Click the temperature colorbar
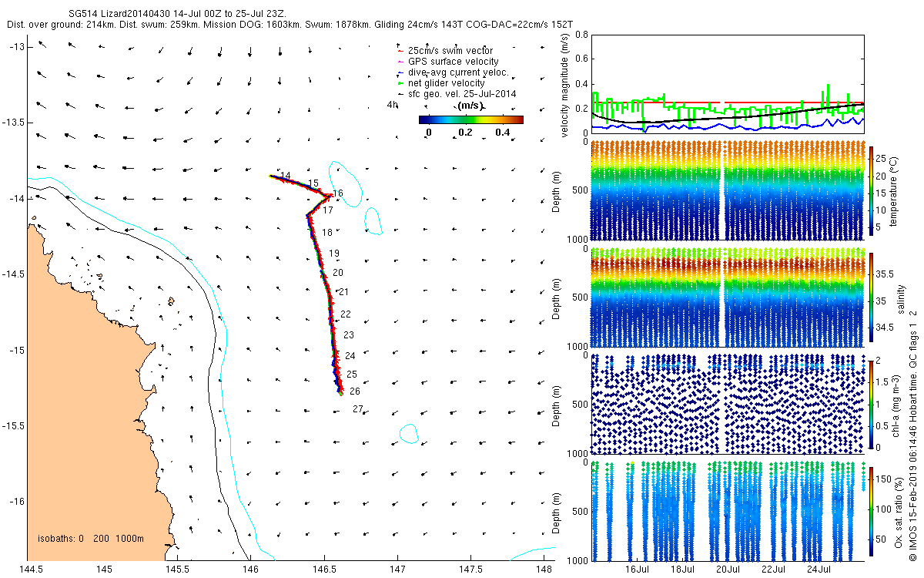The image size is (924, 578). [x=872, y=190]
